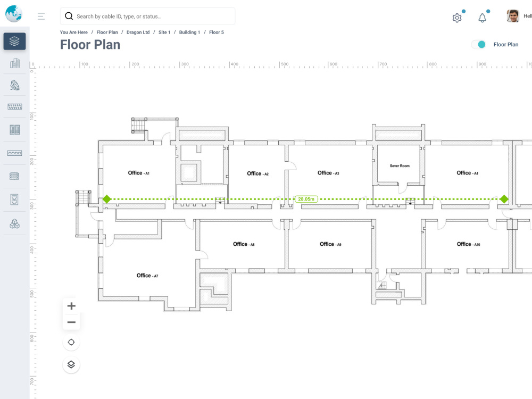
Task: Open the server stack sidebar icon
Action: (14, 176)
